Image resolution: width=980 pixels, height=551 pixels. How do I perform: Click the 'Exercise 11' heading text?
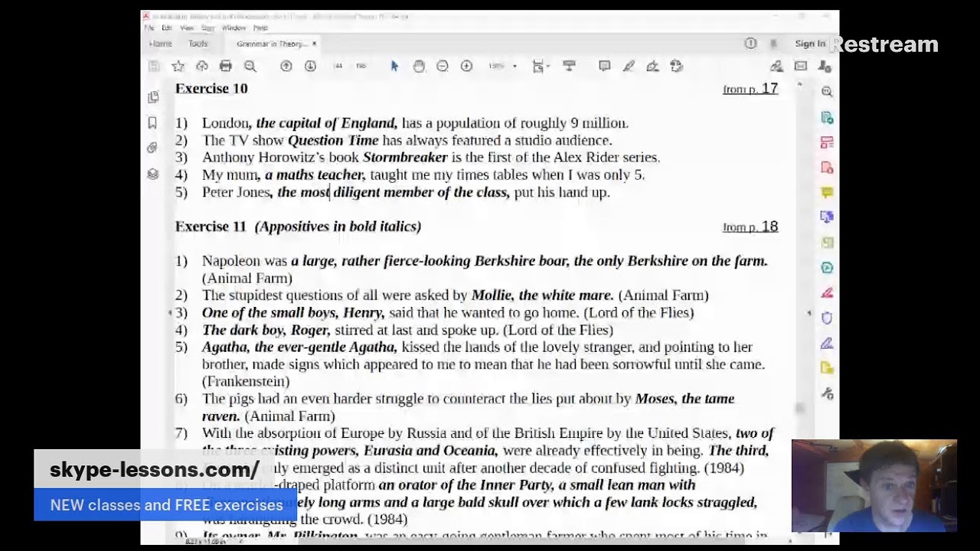coord(211,227)
